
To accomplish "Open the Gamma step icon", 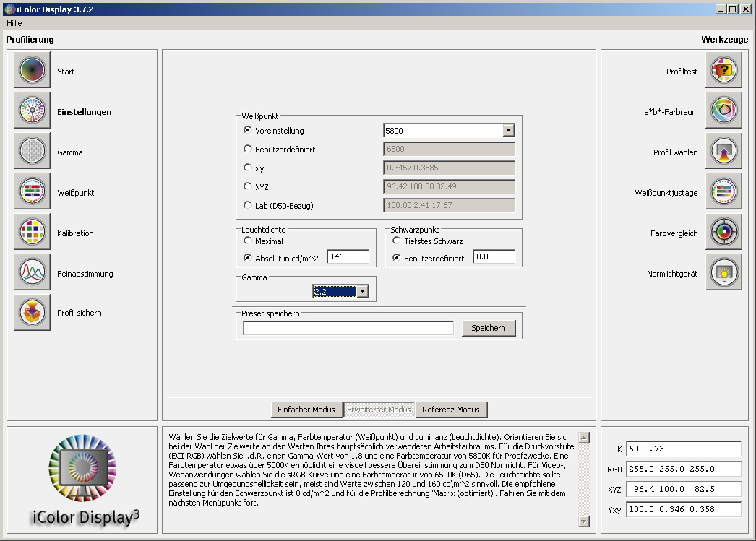I will pyautogui.click(x=32, y=152).
